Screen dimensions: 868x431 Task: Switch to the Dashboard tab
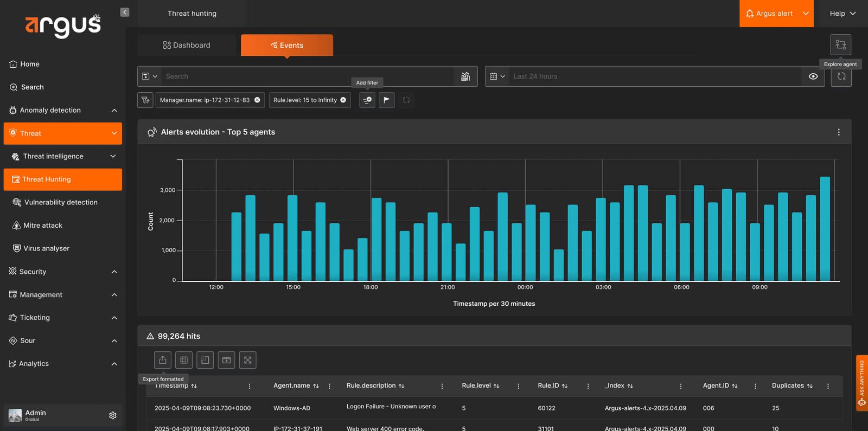pyautogui.click(x=187, y=45)
